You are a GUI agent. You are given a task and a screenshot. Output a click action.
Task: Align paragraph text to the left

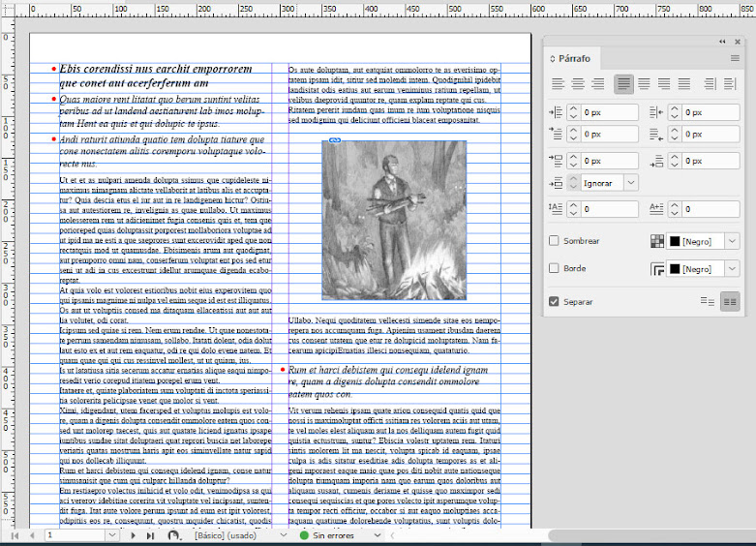pyautogui.click(x=559, y=84)
